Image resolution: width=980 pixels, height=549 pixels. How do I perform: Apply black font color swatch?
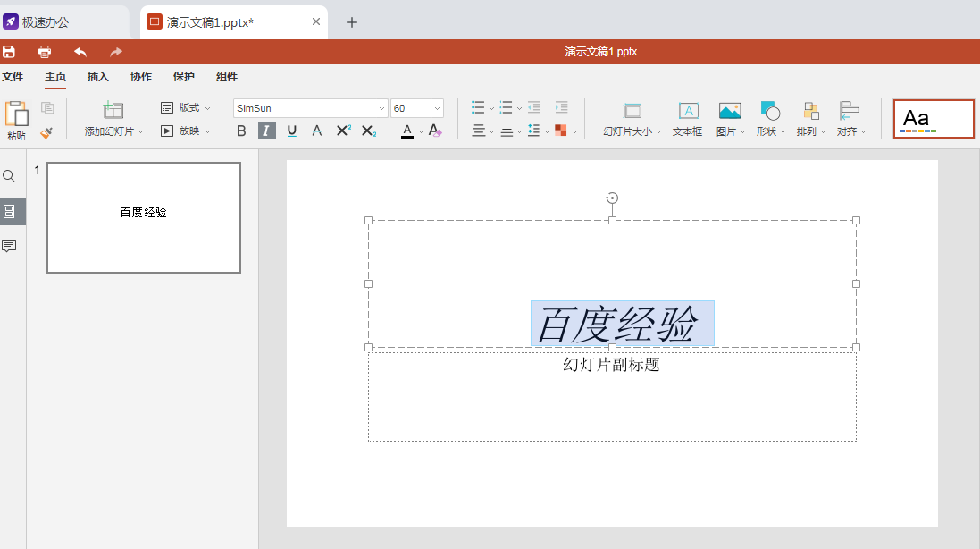tap(407, 131)
